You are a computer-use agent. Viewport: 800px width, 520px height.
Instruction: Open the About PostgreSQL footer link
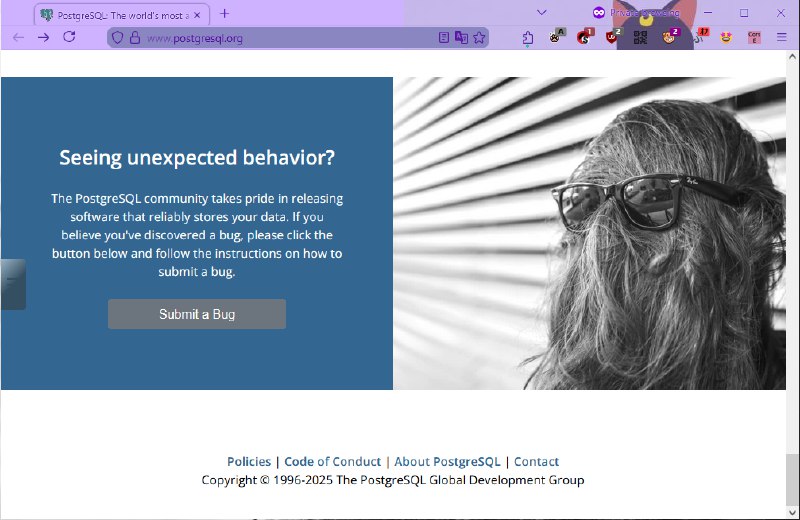pyautogui.click(x=447, y=462)
